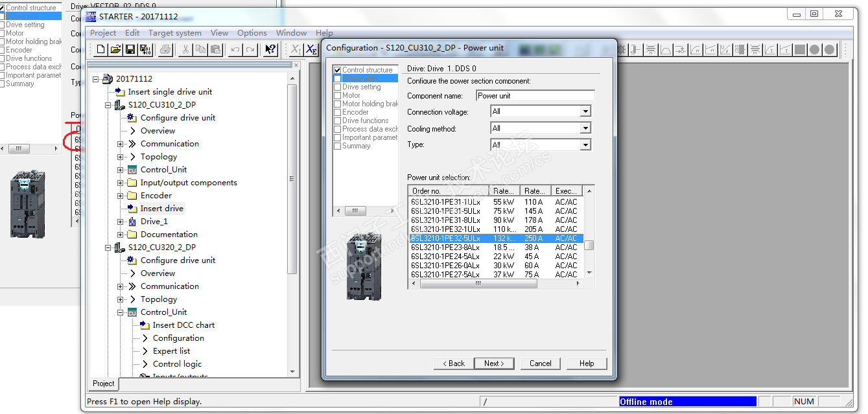This screenshot has height=414, width=868.
Task: Open the Target system menu
Action: [174, 33]
